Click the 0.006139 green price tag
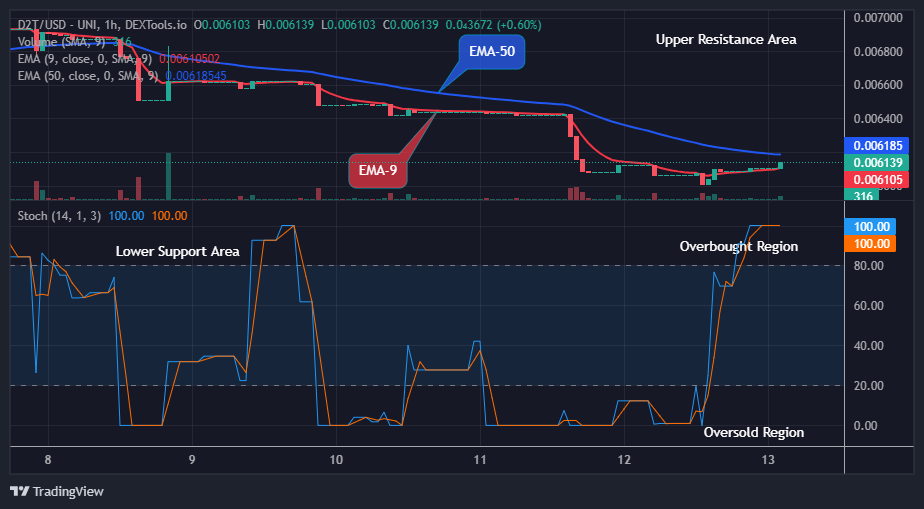Screen dimensions: 924x509 point(876,162)
